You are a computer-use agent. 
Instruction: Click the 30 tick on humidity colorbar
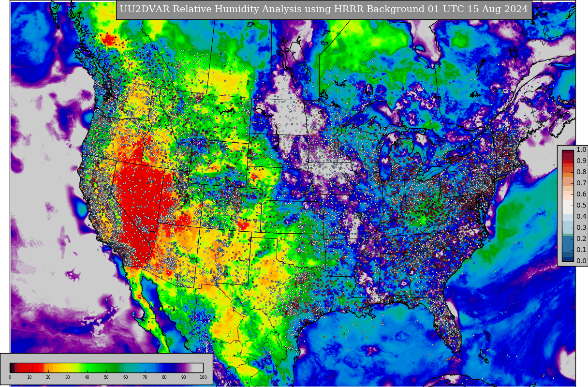click(68, 377)
